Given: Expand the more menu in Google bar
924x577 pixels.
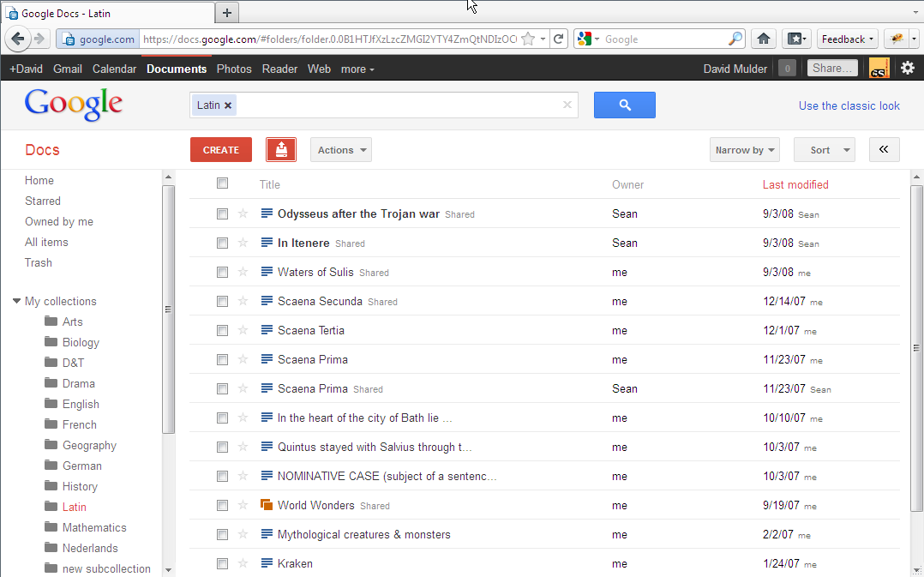Looking at the screenshot, I should pyautogui.click(x=357, y=69).
